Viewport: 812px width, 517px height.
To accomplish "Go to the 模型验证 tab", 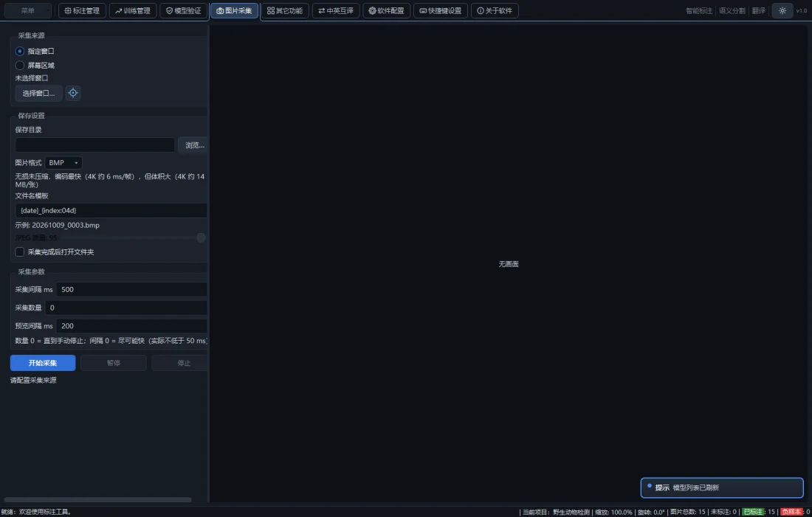I will click(x=184, y=11).
